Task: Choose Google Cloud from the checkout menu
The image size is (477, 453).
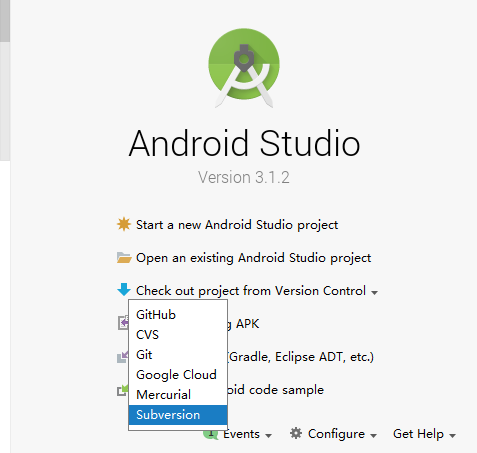Action: point(178,375)
